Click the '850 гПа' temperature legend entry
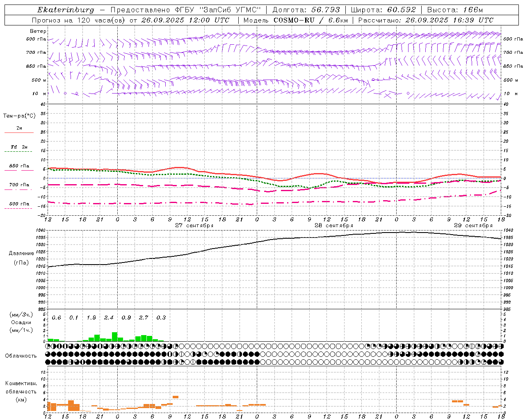Screen dimensions: 525x420 click(19, 166)
